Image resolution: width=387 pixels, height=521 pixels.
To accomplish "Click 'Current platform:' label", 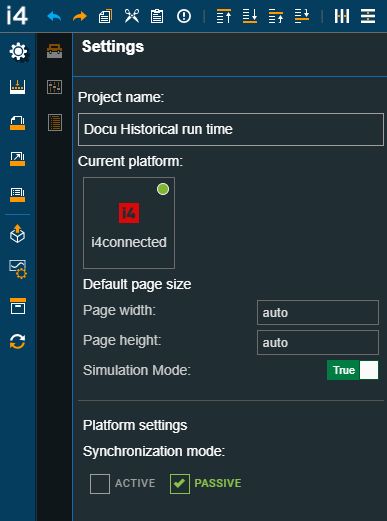I will pos(130,161).
